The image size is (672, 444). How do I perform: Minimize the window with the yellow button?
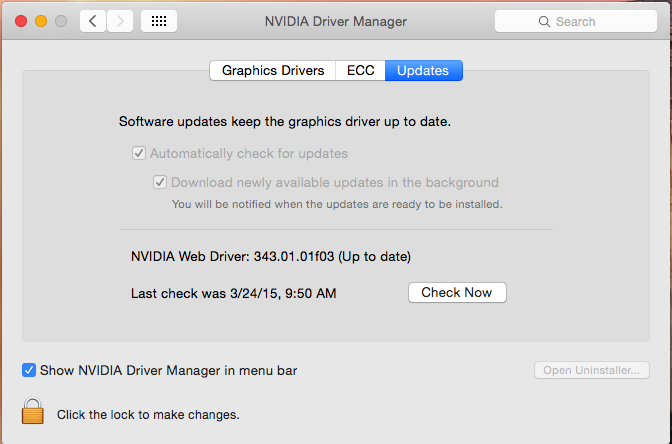click(x=42, y=21)
